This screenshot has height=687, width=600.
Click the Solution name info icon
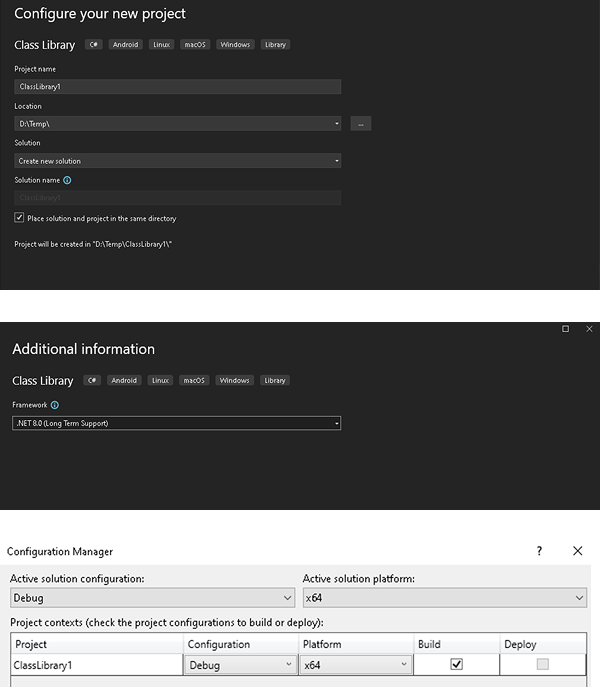pyautogui.click(x=67, y=180)
